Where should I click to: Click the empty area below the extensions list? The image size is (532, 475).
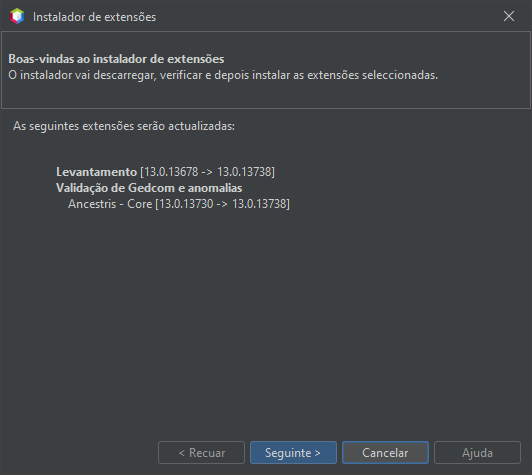pos(266,322)
